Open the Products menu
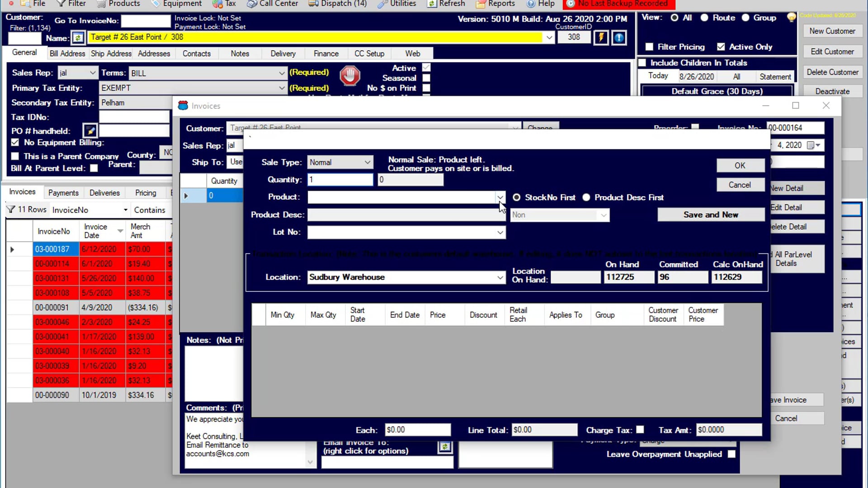The image size is (868, 488). (x=118, y=4)
